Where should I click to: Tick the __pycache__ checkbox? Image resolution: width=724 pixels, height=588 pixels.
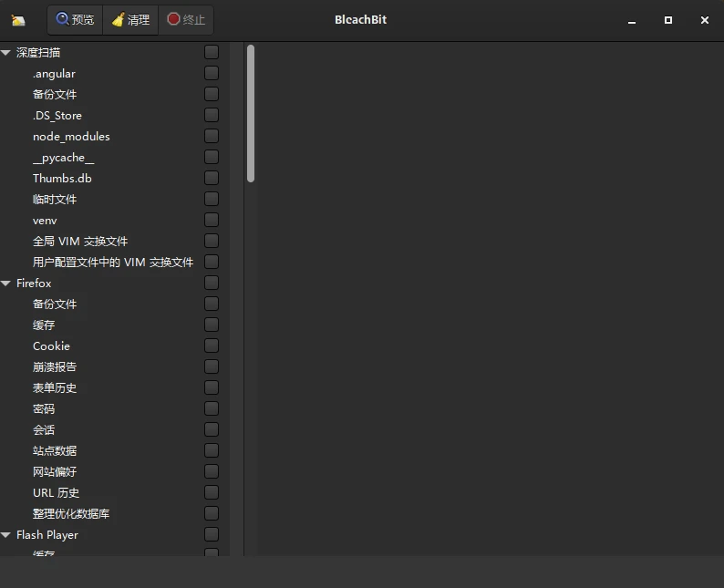(x=212, y=157)
